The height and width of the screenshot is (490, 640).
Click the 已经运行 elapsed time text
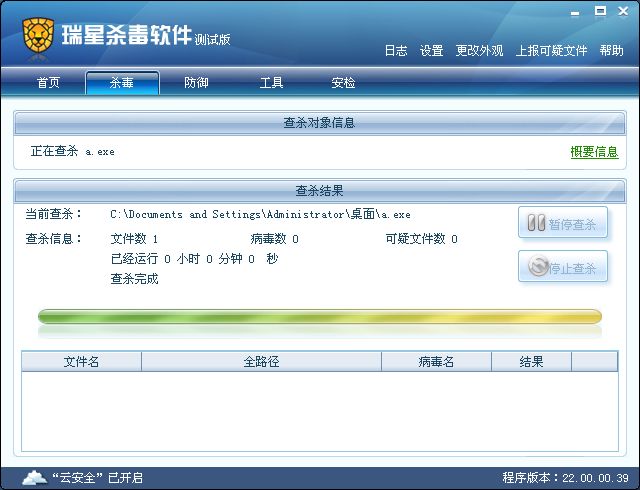194,258
